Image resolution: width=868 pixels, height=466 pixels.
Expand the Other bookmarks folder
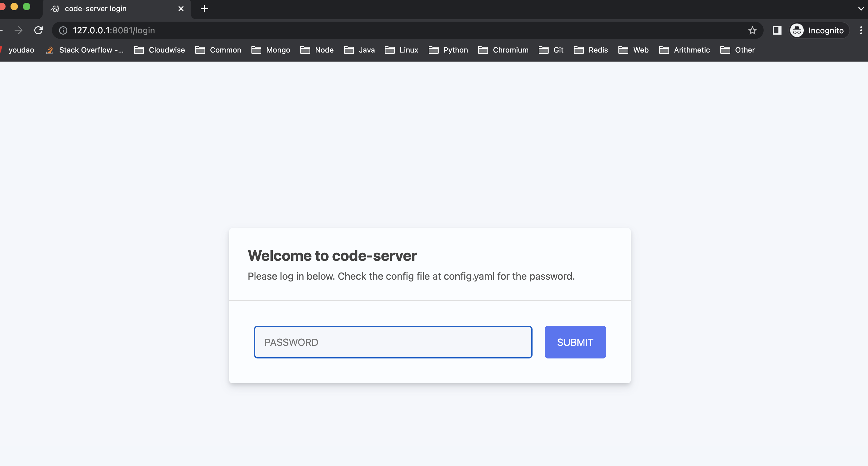pos(738,50)
